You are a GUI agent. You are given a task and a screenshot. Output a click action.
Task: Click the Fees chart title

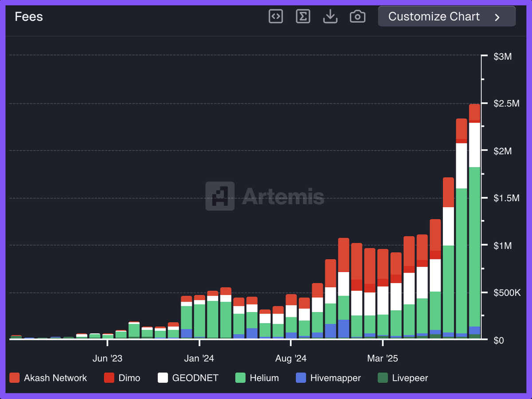(x=29, y=17)
